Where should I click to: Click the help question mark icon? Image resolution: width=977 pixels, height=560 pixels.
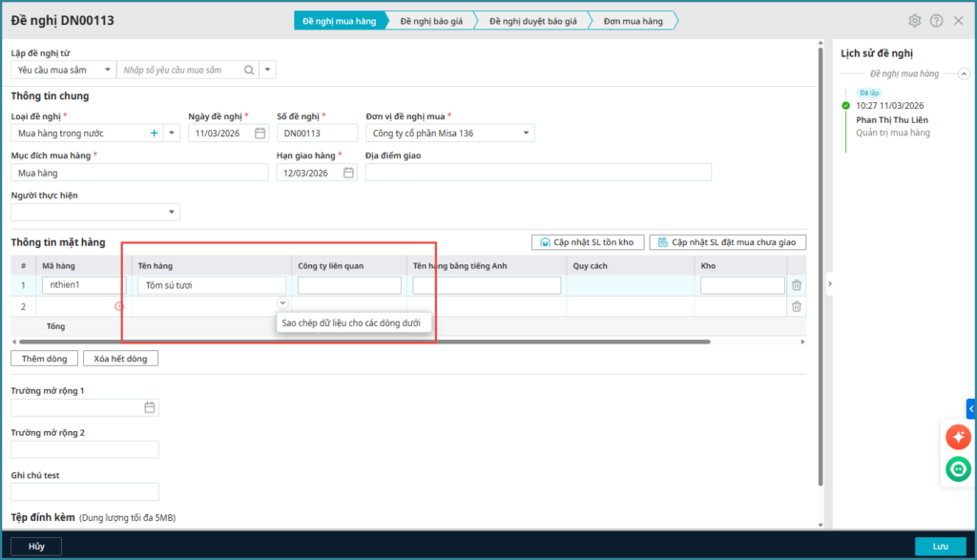936,21
